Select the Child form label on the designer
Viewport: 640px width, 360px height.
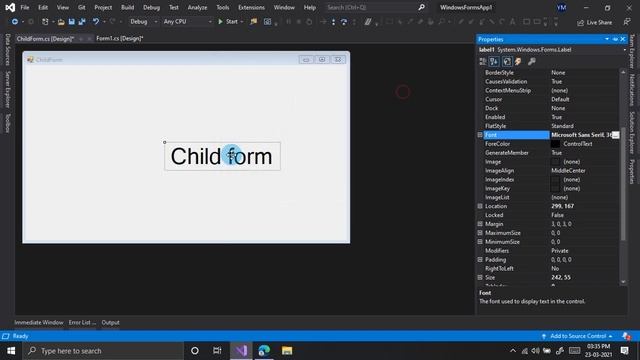(222, 156)
